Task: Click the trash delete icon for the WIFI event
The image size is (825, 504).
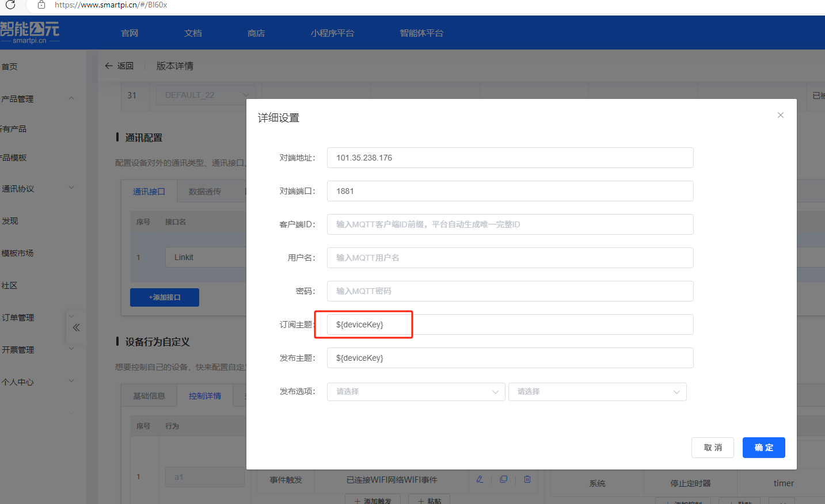Action: 527,479
